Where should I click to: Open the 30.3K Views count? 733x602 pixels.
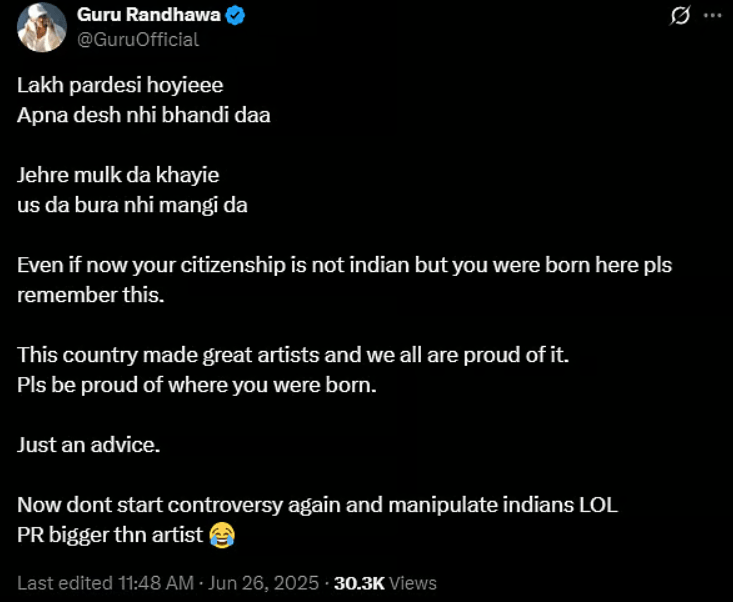coord(385,583)
